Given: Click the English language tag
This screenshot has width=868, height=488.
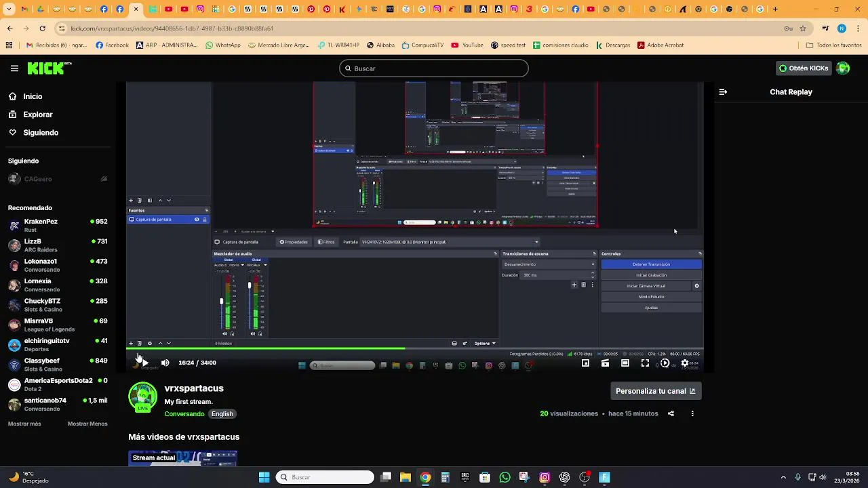Looking at the screenshot, I should (x=222, y=414).
